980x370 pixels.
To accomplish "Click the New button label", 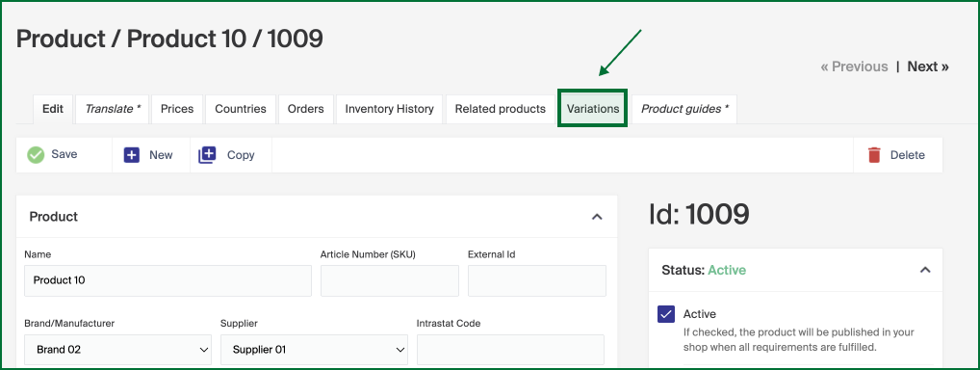I will click(161, 155).
